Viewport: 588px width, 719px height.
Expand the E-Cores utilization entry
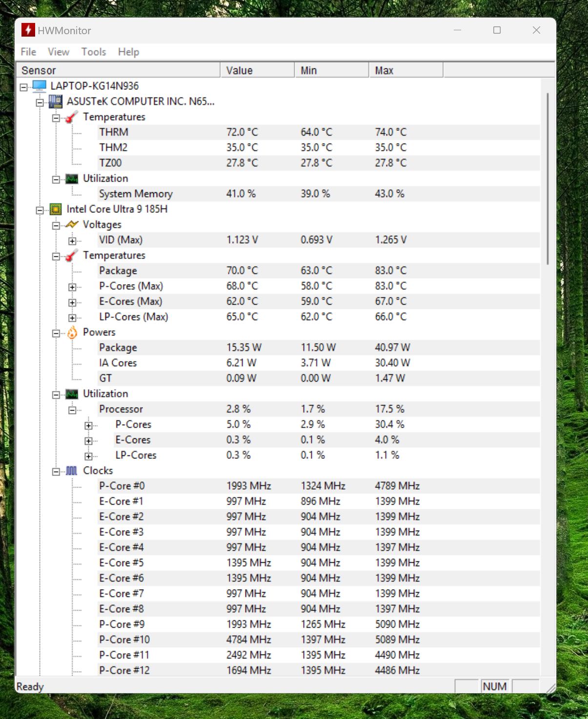pyautogui.click(x=88, y=441)
